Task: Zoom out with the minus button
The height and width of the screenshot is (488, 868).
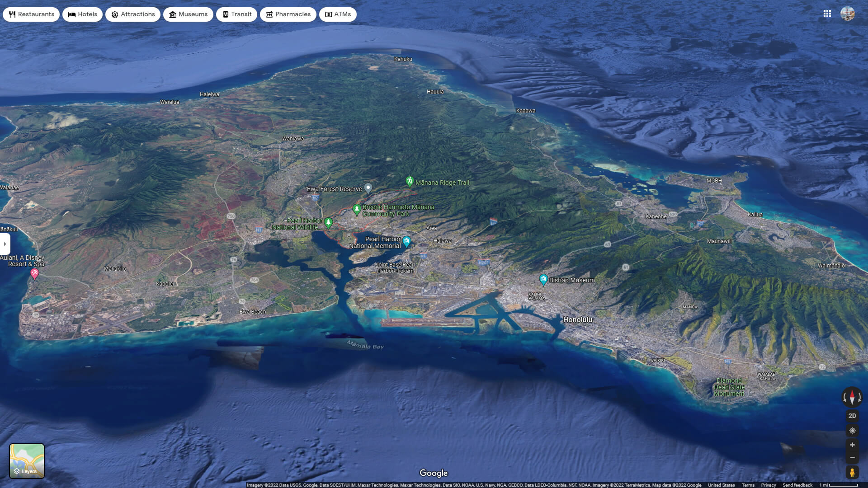Action: tap(852, 458)
